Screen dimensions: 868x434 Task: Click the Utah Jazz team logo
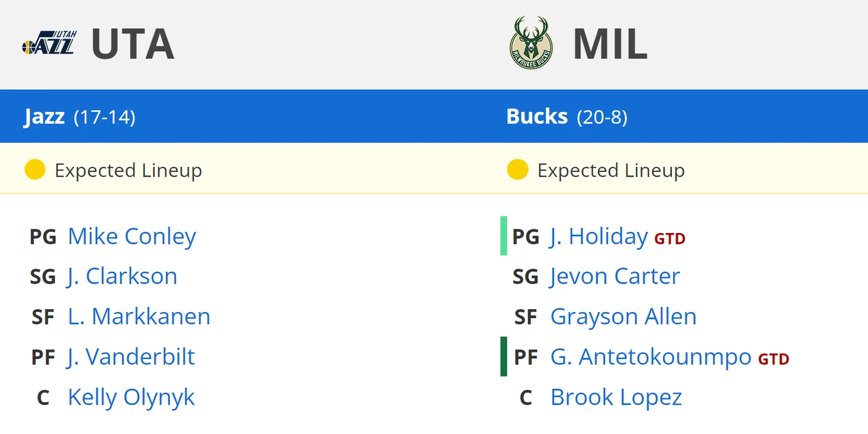49,44
